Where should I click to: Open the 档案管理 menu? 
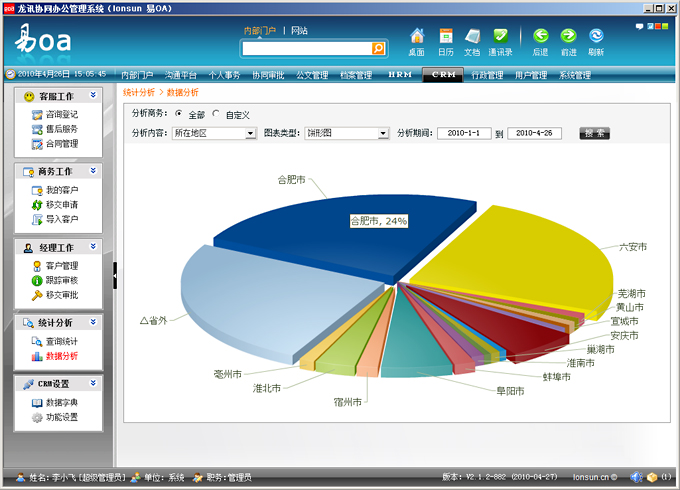click(356, 75)
